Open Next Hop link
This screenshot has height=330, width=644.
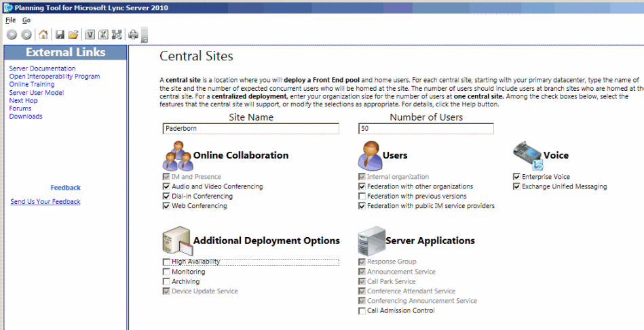(23, 100)
